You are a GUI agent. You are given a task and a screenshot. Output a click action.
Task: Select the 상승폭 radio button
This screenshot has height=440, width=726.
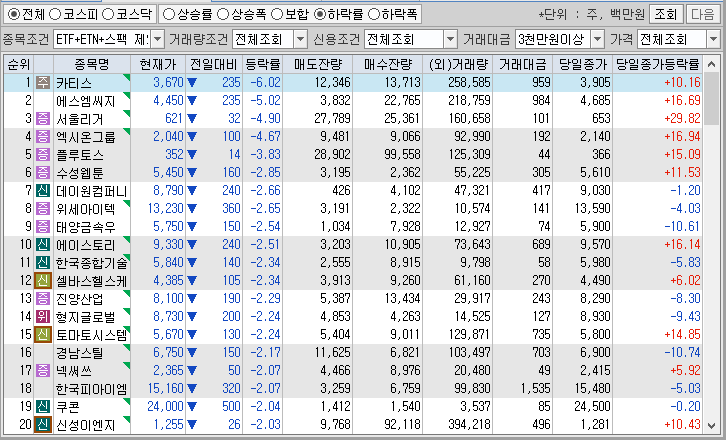[223, 14]
